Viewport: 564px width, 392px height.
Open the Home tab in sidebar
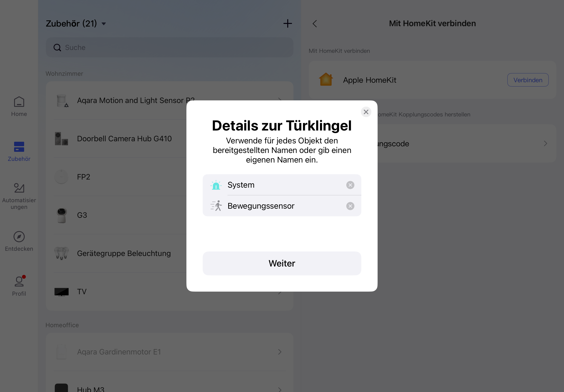(19, 106)
